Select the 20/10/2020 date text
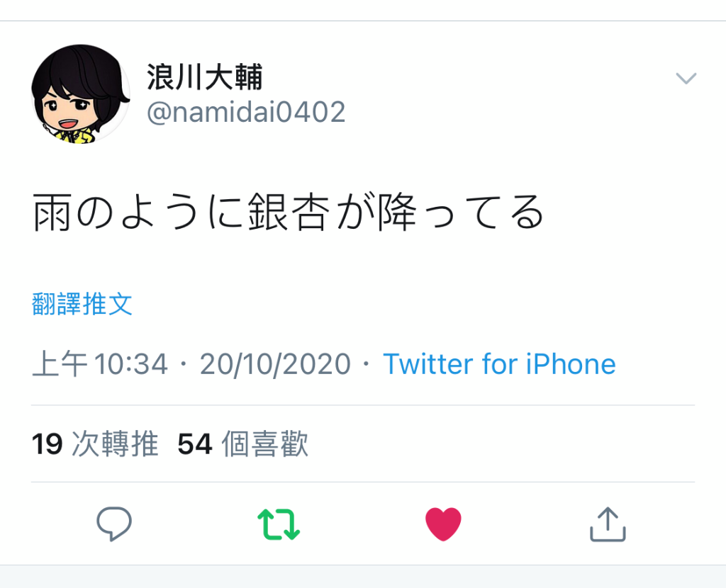The height and width of the screenshot is (588, 726). 275,364
